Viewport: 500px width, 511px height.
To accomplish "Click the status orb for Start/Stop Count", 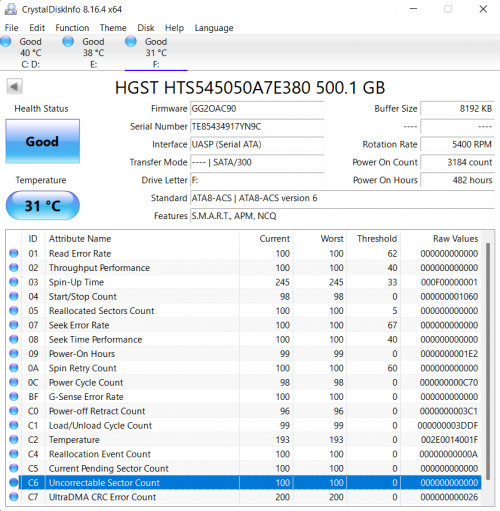I will [x=14, y=296].
